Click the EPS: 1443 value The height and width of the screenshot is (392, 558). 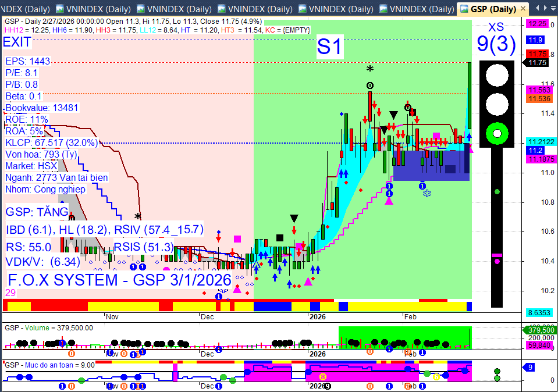[x=28, y=61]
